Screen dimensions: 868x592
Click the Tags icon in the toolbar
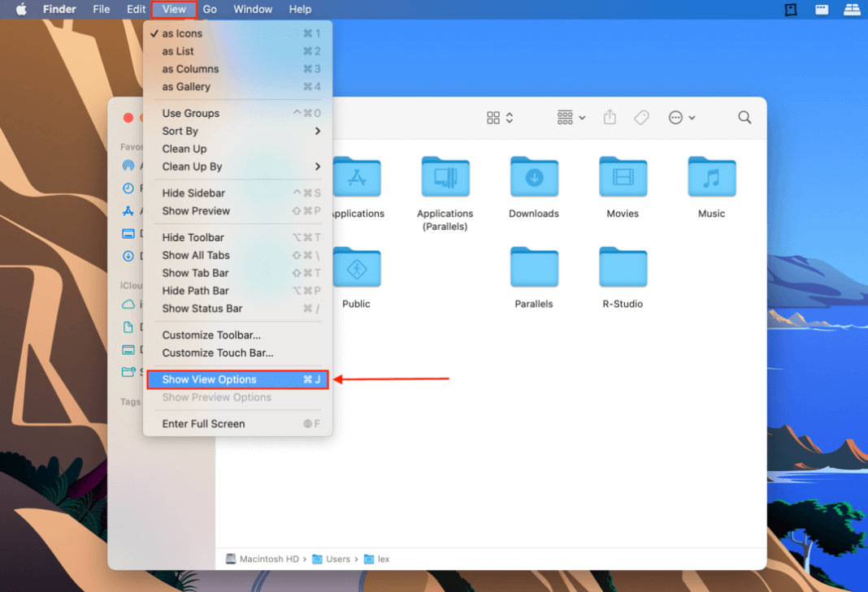(641, 117)
